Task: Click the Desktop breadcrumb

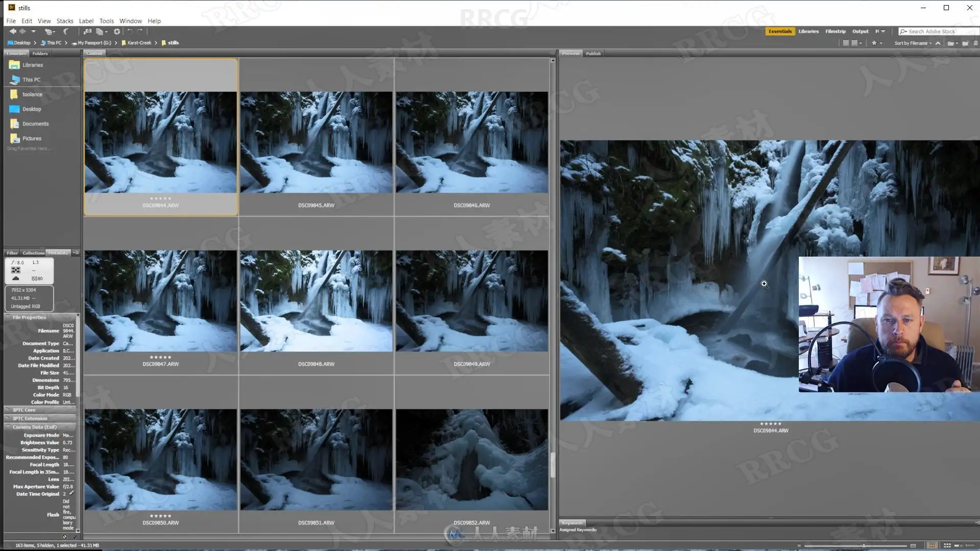Action: pyautogui.click(x=19, y=43)
